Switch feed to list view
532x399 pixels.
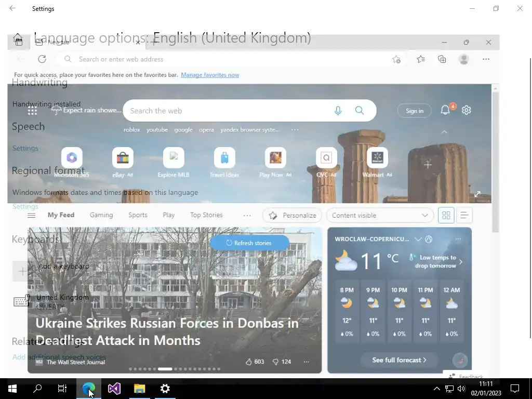[x=464, y=215]
